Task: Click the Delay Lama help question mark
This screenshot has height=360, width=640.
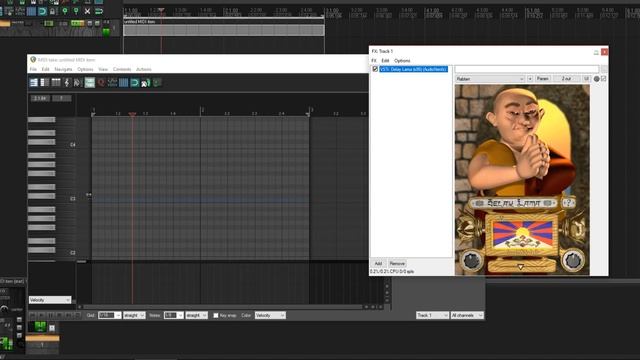Action: pos(568,202)
